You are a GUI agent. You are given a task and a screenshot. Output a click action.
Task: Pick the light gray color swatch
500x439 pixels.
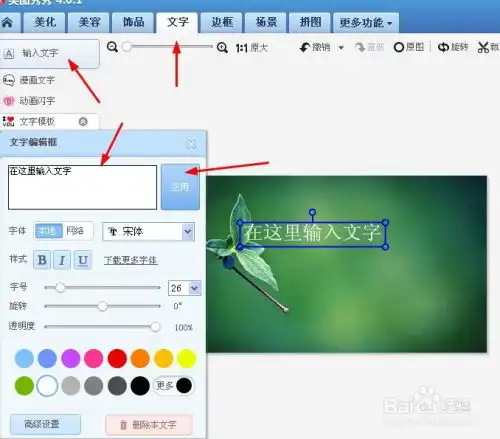(71, 386)
